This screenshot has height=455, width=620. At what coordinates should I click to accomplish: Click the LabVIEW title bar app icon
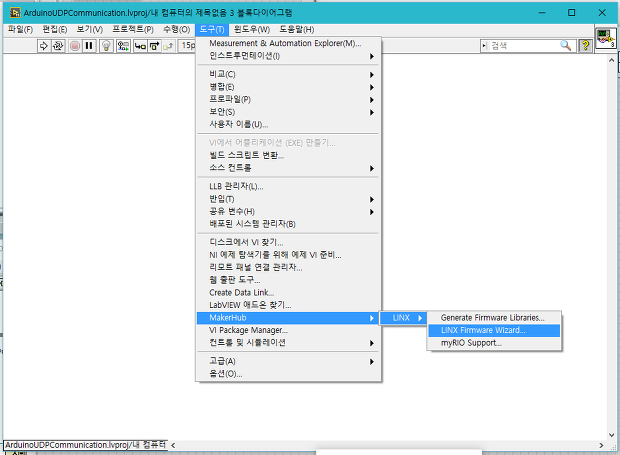click(x=15, y=13)
